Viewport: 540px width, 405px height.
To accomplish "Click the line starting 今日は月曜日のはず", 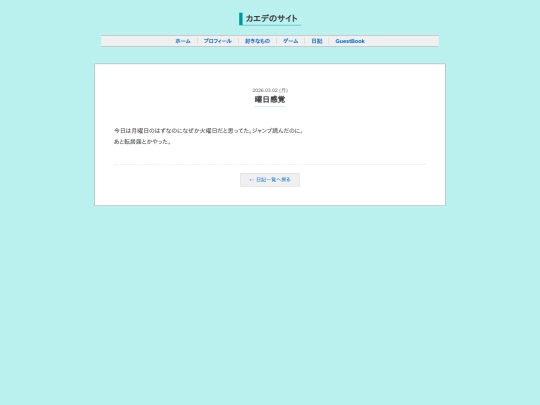I will [209, 131].
